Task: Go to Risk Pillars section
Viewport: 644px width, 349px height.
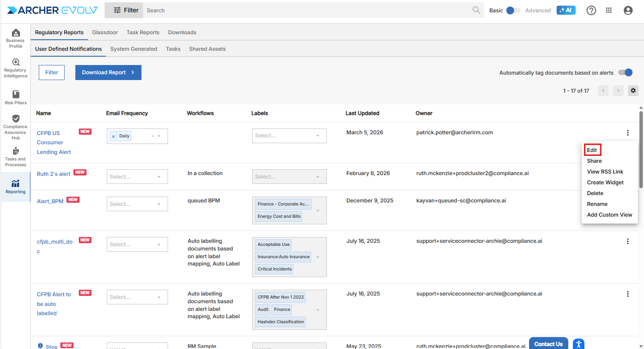Action: click(x=16, y=97)
